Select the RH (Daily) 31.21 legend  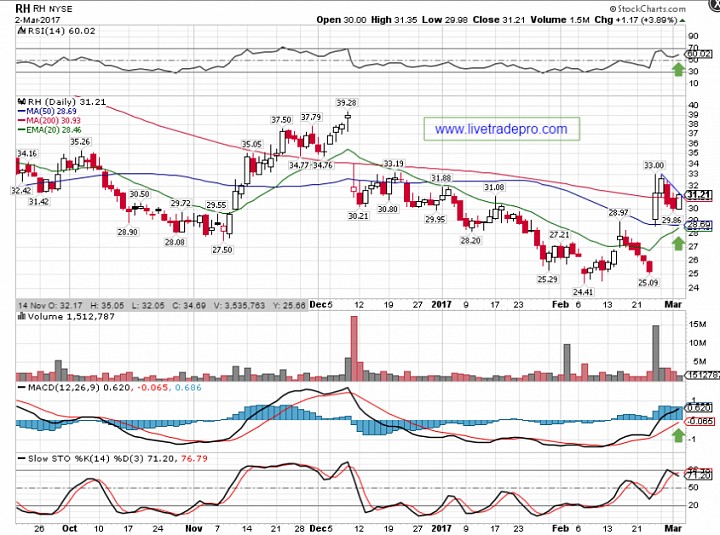coord(67,101)
